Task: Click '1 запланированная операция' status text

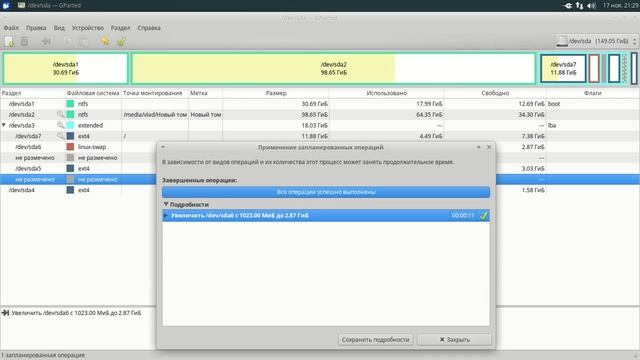Action: pyautogui.click(x=43, y=355)
